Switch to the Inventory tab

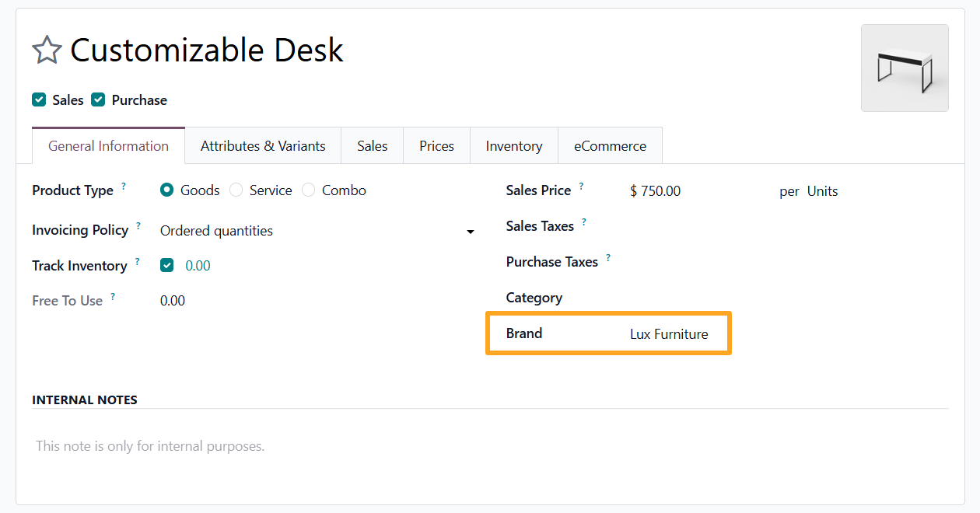coord(514,146)
